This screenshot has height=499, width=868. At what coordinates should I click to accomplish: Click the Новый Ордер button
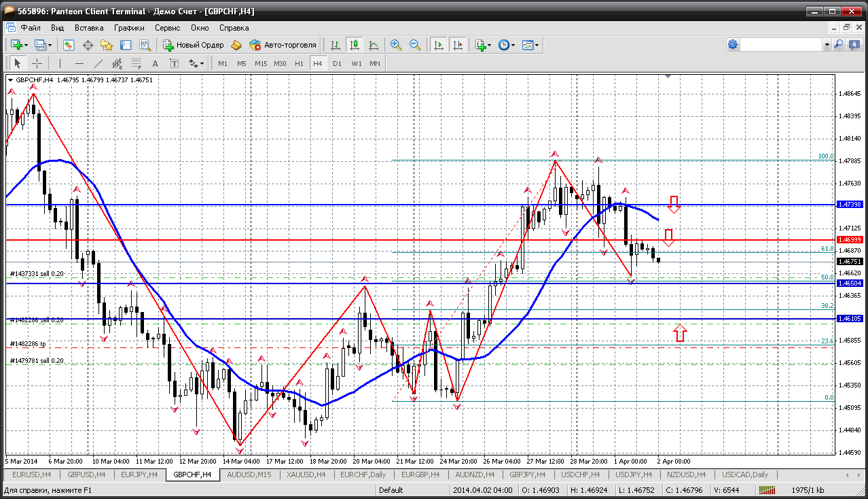coord(194,45)
